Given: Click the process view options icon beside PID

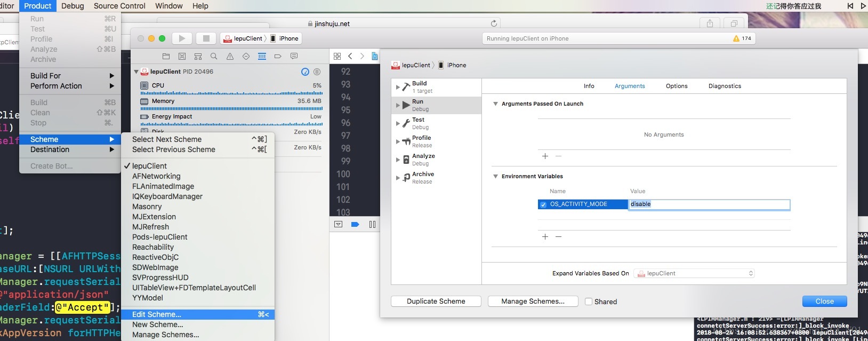Looking at the screenshot, I should click(x=317, y=72).
